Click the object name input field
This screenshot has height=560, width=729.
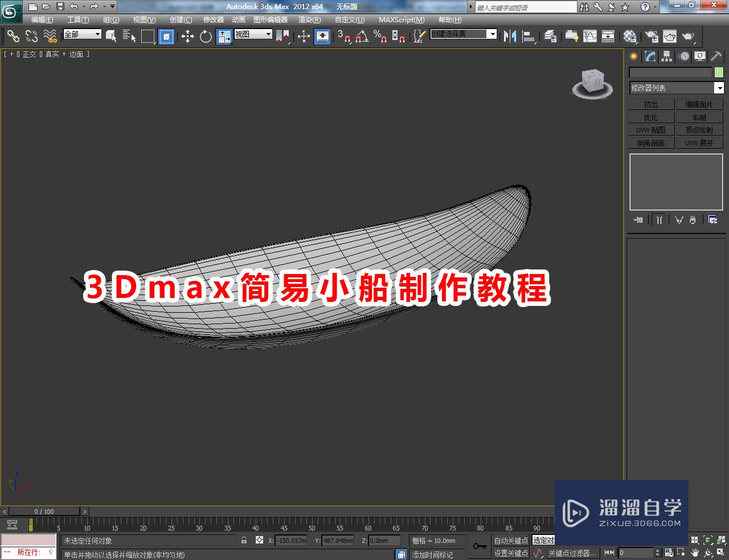670,72
